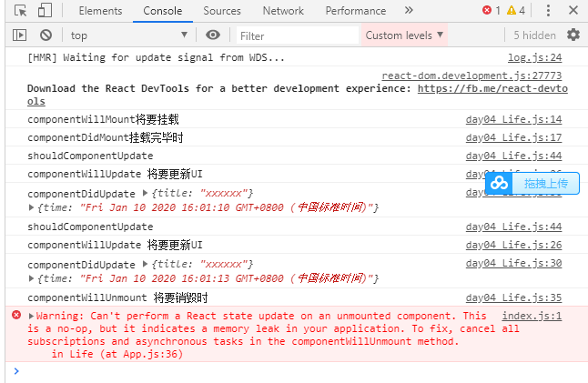This screenshot has height=383, width=588.
Task: Expand first componentDidUpdate title object
Action: coord(145,193)
